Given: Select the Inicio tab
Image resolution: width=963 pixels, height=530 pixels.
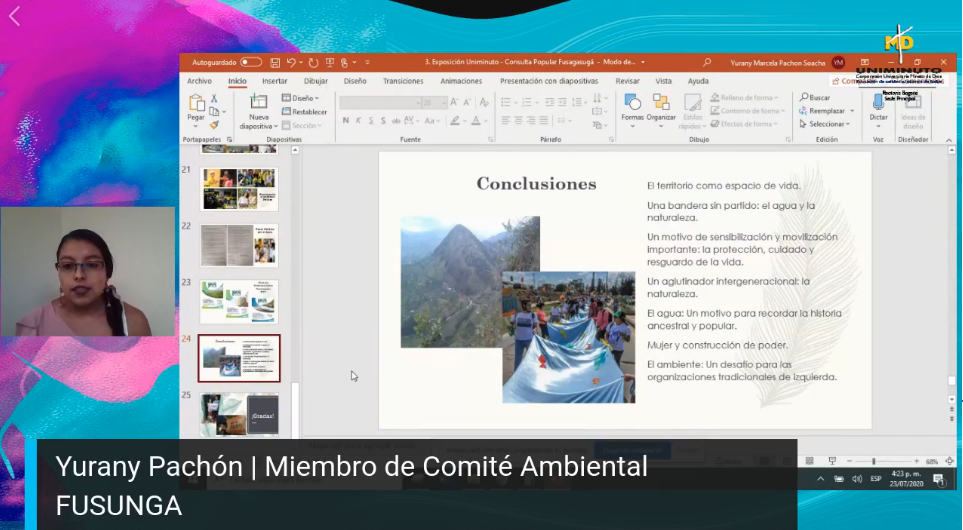Looking at the screenshot, I should coord(237,81).
